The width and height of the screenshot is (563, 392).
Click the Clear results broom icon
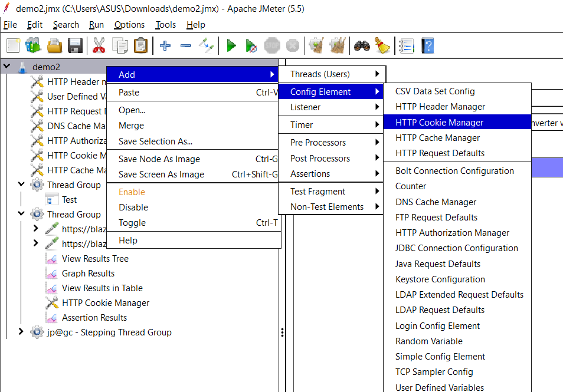317,46
